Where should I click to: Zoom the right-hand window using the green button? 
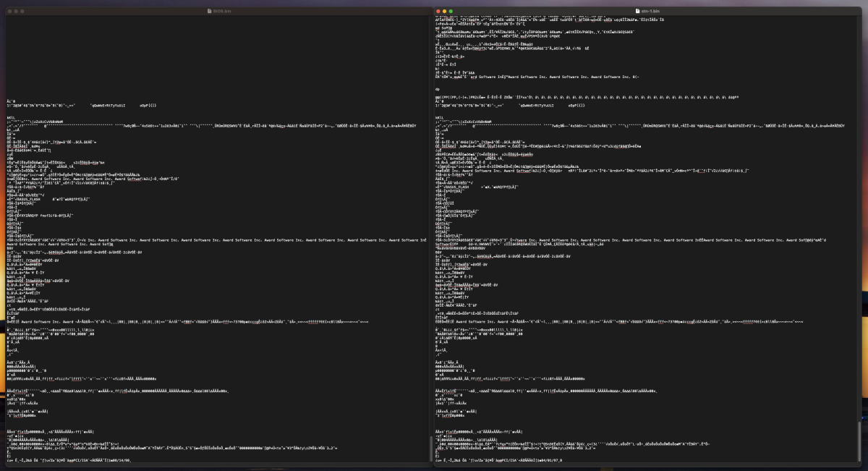coord(451,11)
